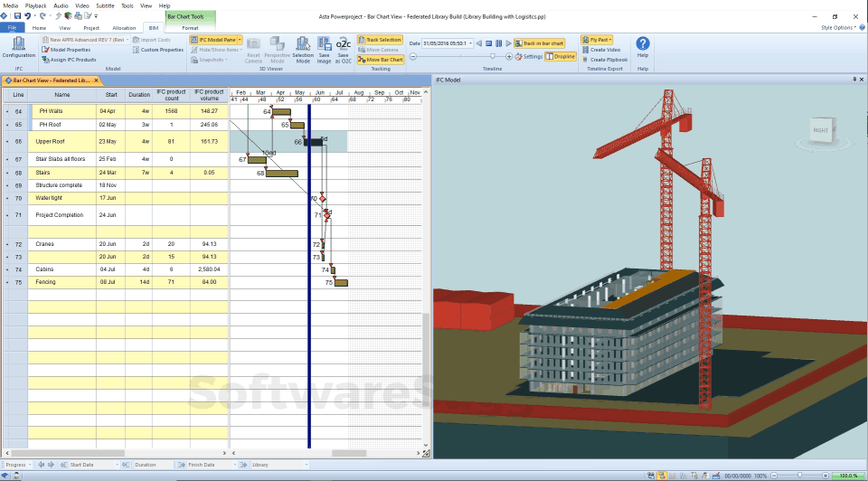Click the view cube labeled RIGHT
The image size is (868, 481).
click(822, 130)
